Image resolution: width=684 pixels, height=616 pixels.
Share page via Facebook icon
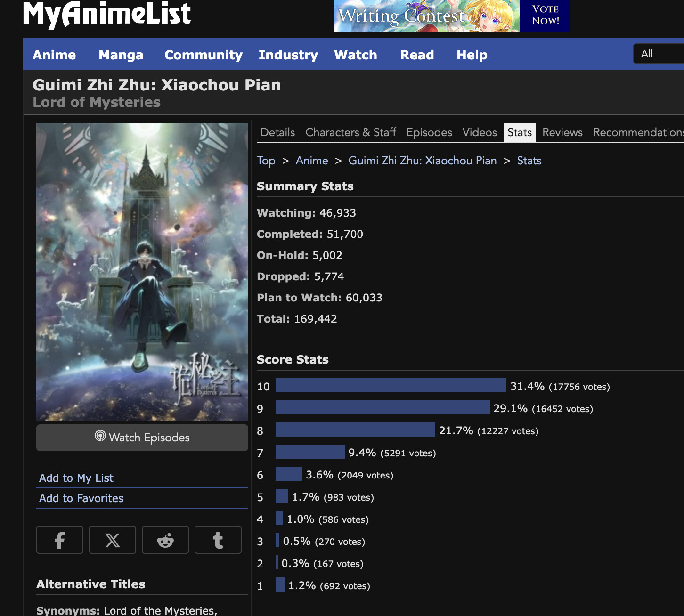coord(60,540)
